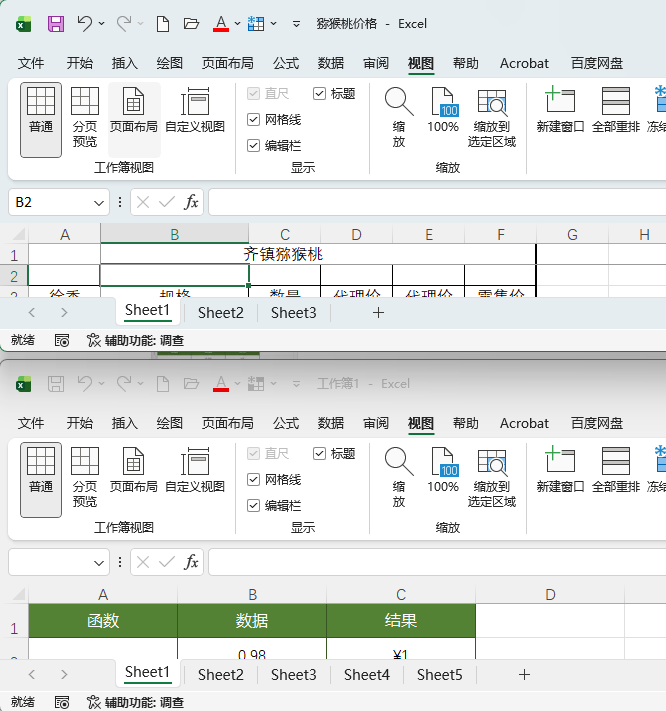
Task: Select all cells via corner triangle in the 工作簿1 window
Action: tap(18, 594)
